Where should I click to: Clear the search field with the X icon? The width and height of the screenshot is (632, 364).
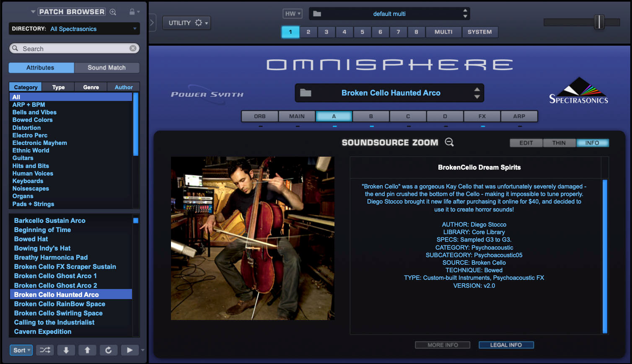[x=133, y=48]
